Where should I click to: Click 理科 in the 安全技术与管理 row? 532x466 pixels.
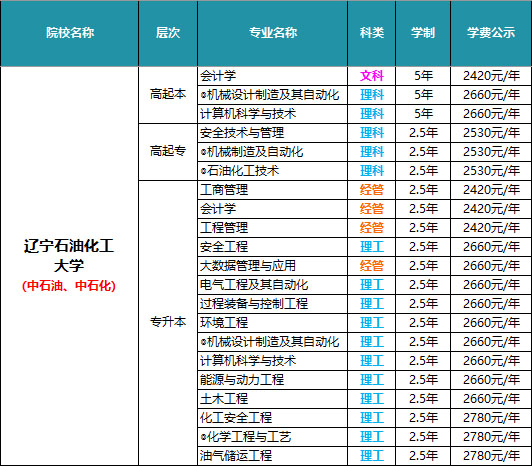pyautogui.click(x=372, y=133)
